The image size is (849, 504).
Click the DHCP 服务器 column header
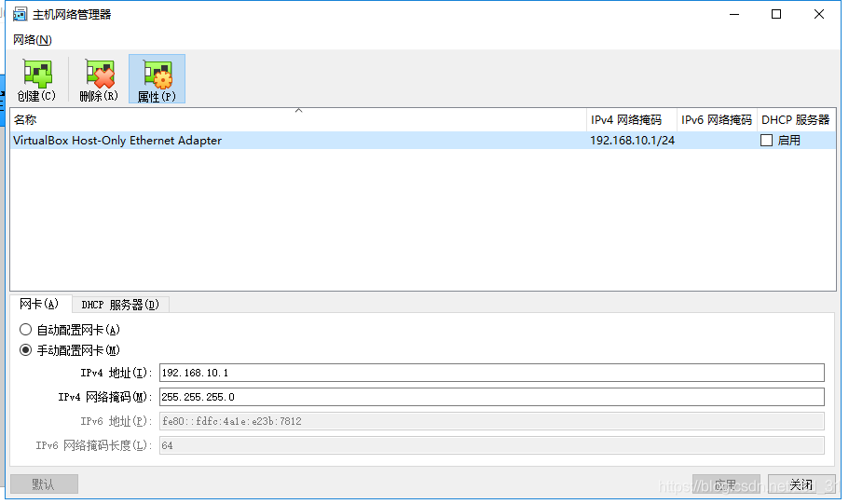click(x=796, y=119)
